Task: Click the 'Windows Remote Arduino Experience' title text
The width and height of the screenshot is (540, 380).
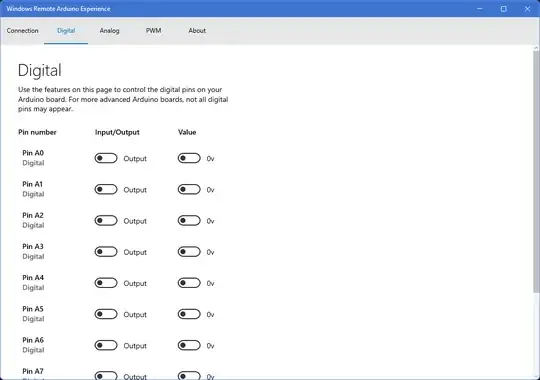Action: pos(58,9)
